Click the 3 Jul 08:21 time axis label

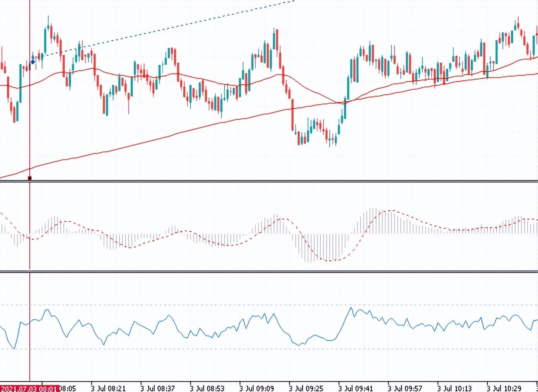pos(109,388)
